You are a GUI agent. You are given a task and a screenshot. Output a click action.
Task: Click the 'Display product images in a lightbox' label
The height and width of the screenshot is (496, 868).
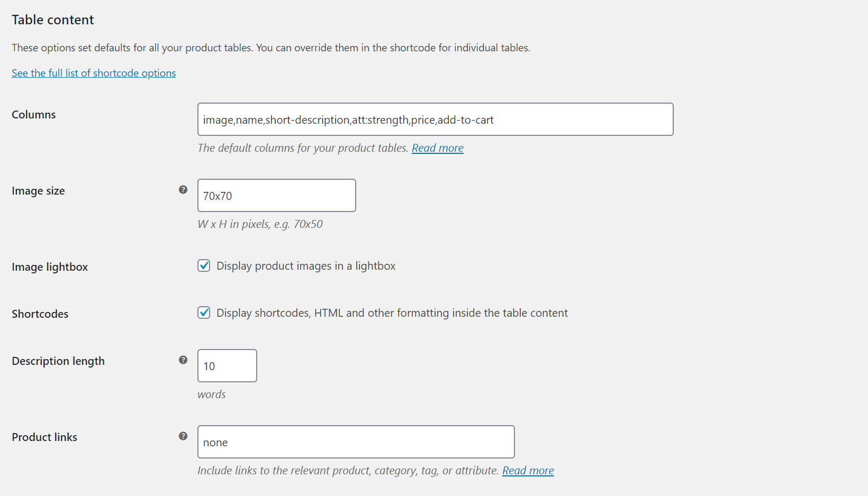pyautogui.click(x=306, y=266)
